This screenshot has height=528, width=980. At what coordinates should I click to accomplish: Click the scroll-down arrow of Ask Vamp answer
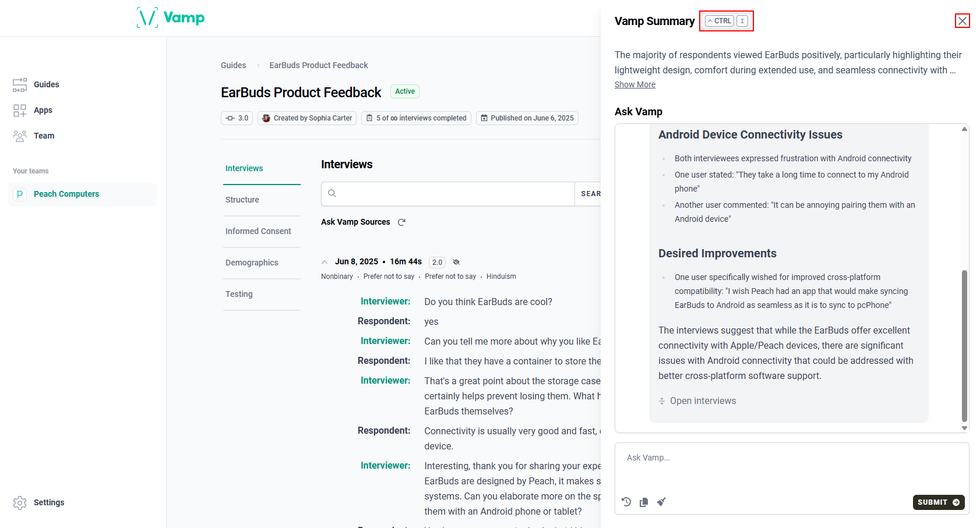(965, 428)
